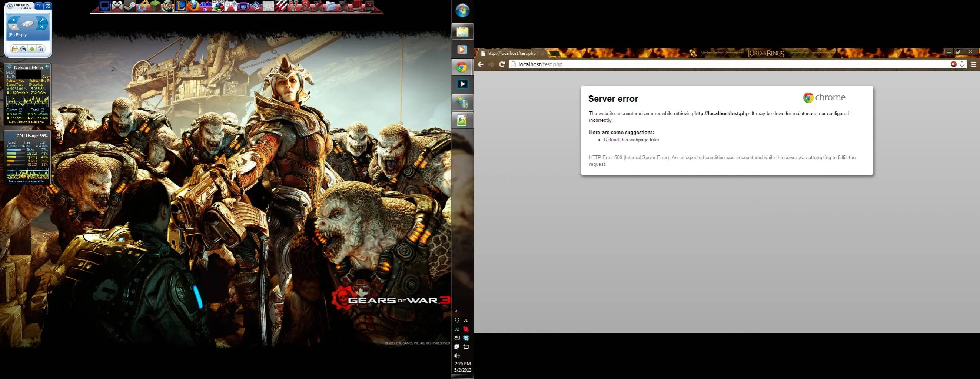Click the Reload link in error page

pyautogui.click(x=611, y=140)
